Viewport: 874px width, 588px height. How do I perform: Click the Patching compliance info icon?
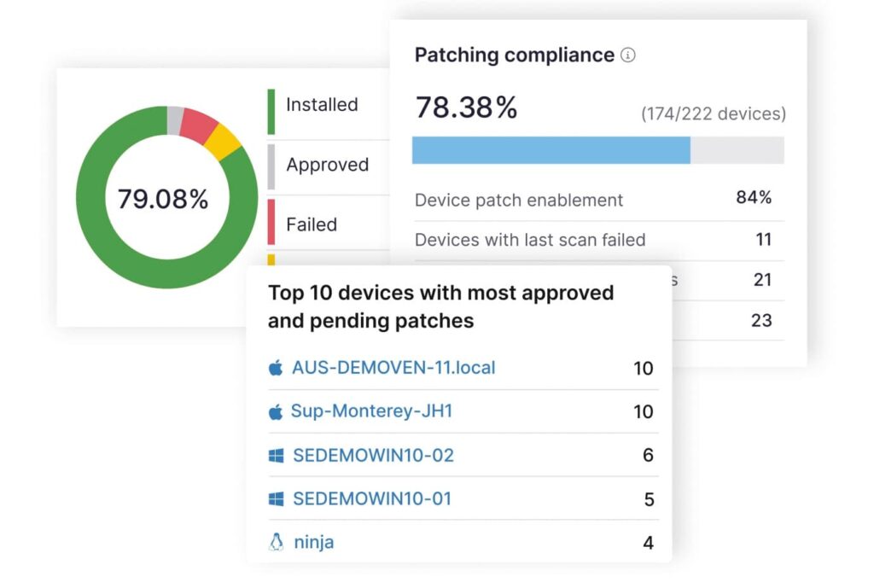click(x=629, y=55)
